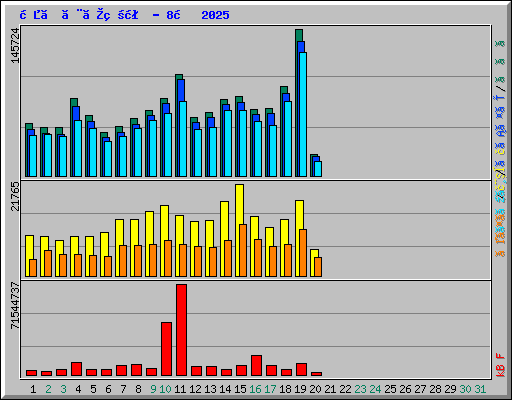Select the red bar above day 16

coord(256,366)
